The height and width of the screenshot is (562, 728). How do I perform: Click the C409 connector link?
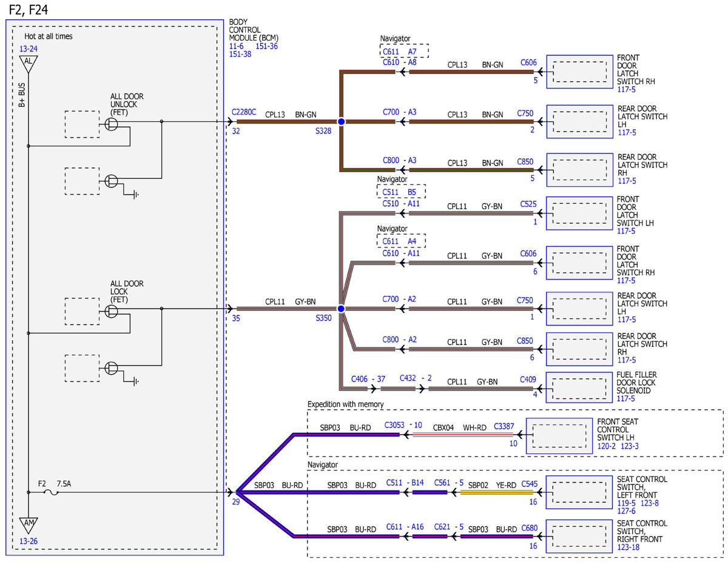click(x=528, y=380)
